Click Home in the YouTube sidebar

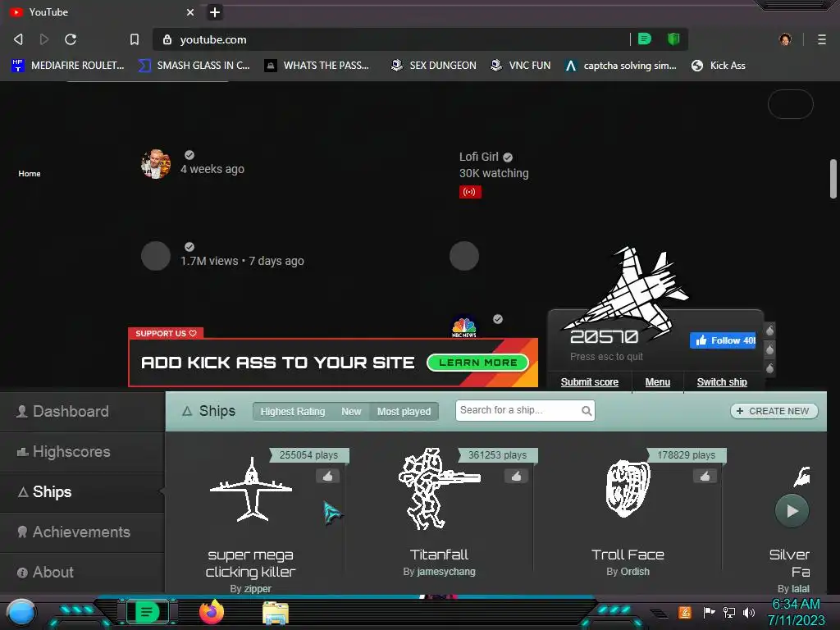tap(30, 174)
